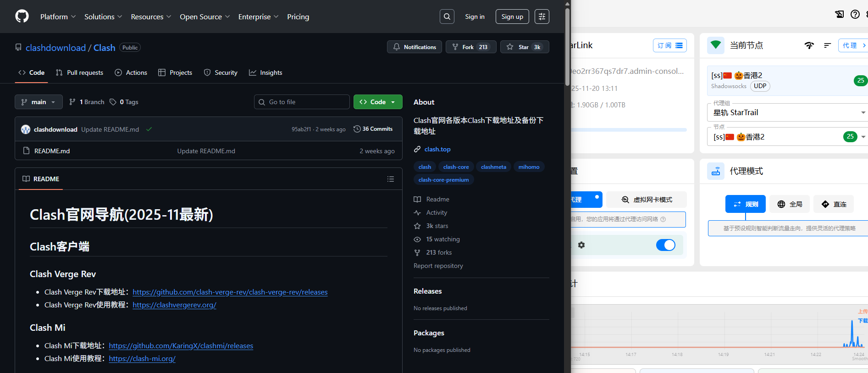Click the GitHub logo in header

coord(22,17)
